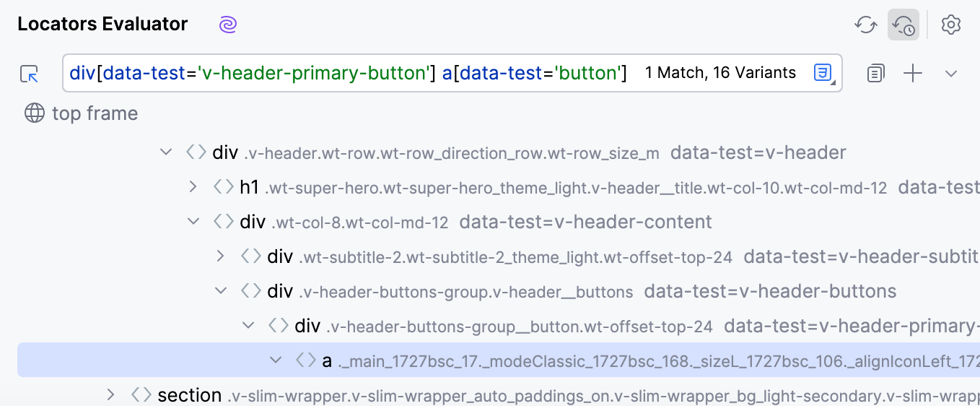Open the dropdown chevron next to plus
The width and height of the screenshot is (980, 406).
(x=951, y=73)
